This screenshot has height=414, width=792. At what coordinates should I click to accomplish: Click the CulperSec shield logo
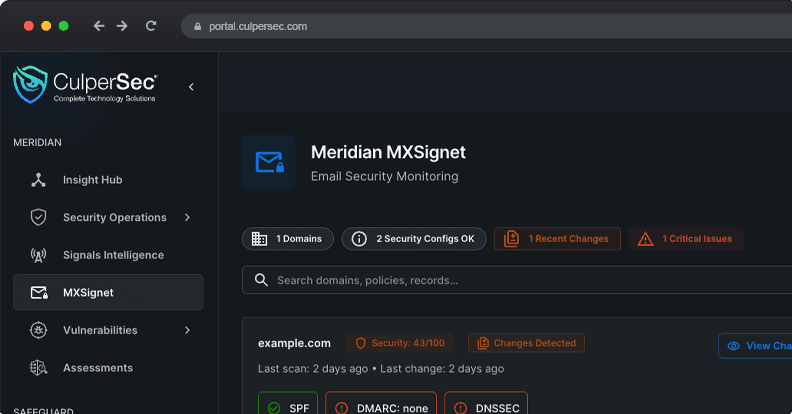(30, 84)
